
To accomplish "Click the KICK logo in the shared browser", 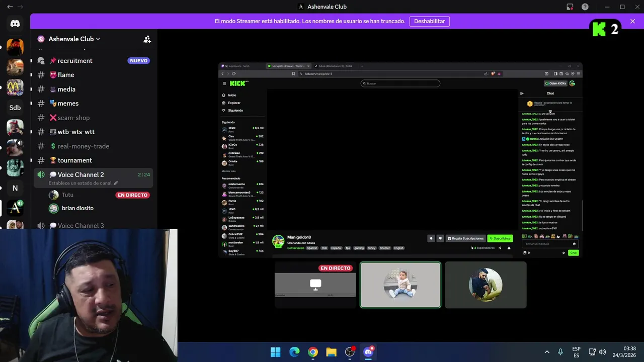I will pyautogui.click(x=236, y=83).
